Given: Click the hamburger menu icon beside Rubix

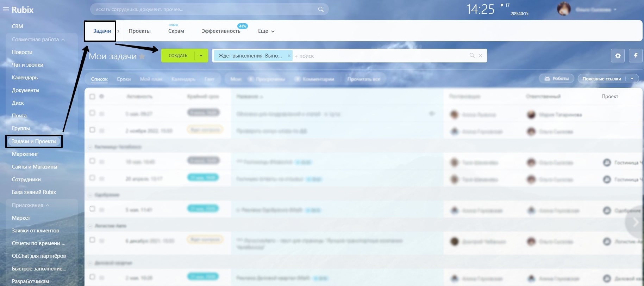Looking at the screenshot, I should [6, 10].
